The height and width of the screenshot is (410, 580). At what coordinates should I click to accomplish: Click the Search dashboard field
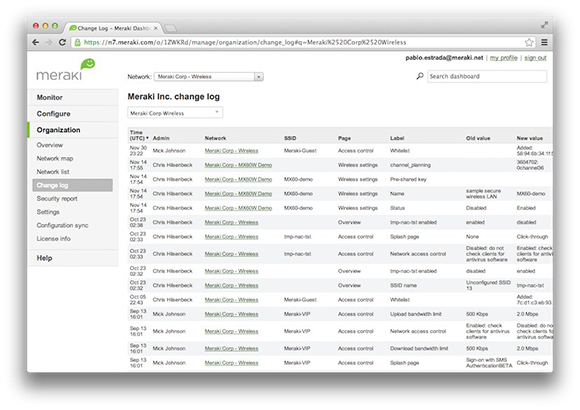click(x=487, y=76)
